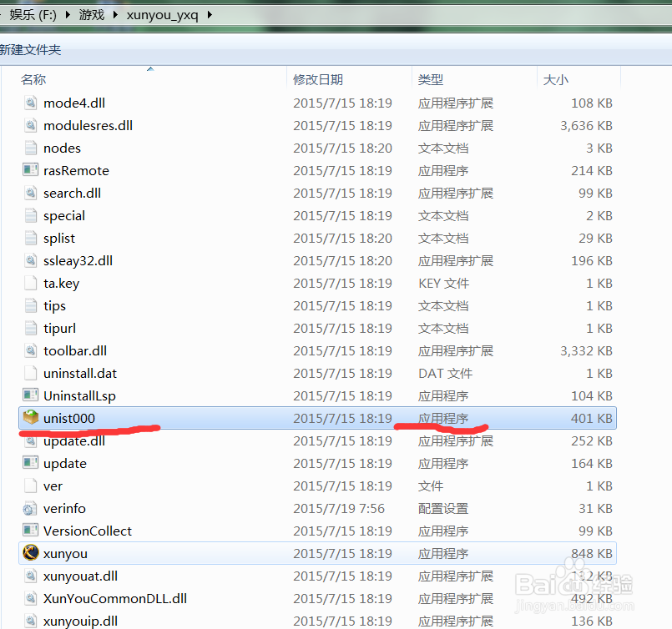672x629 pixels.
Task: Go to 娱乐 (F:) drive in address bar
Action: tap(33, 15)
